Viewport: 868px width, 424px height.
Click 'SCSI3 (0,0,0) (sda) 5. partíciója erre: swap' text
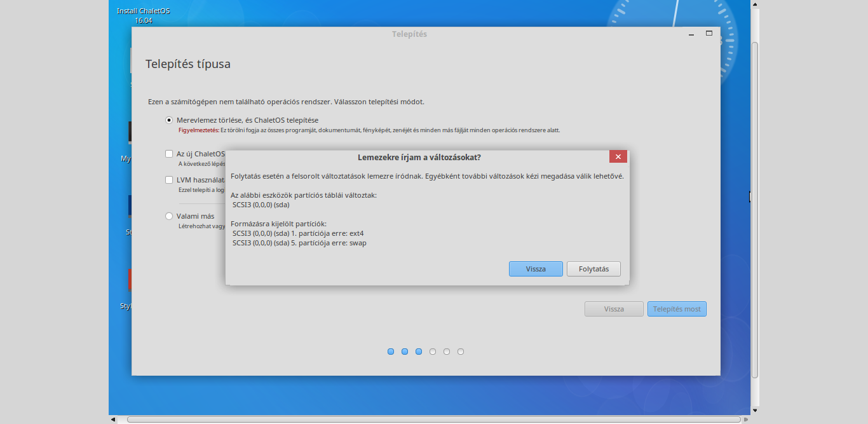(299, 243)
